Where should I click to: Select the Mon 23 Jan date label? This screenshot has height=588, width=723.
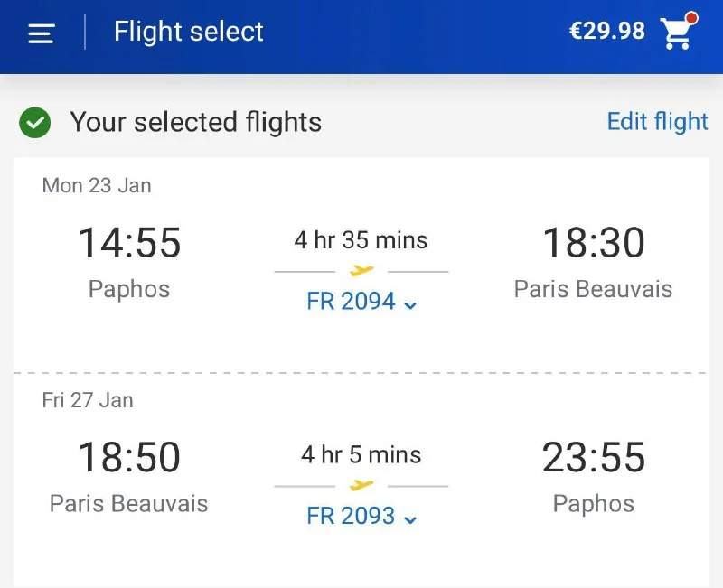pyautogui.click(x=97, y=186)
